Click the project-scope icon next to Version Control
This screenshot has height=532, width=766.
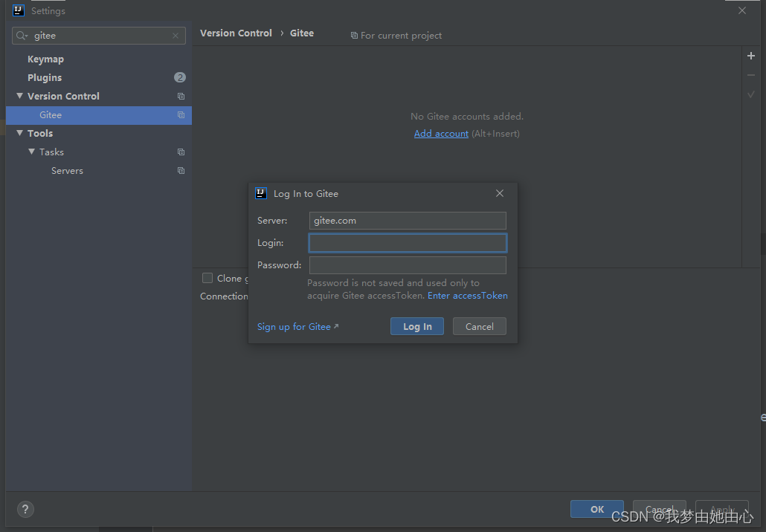tap(181, 96)
